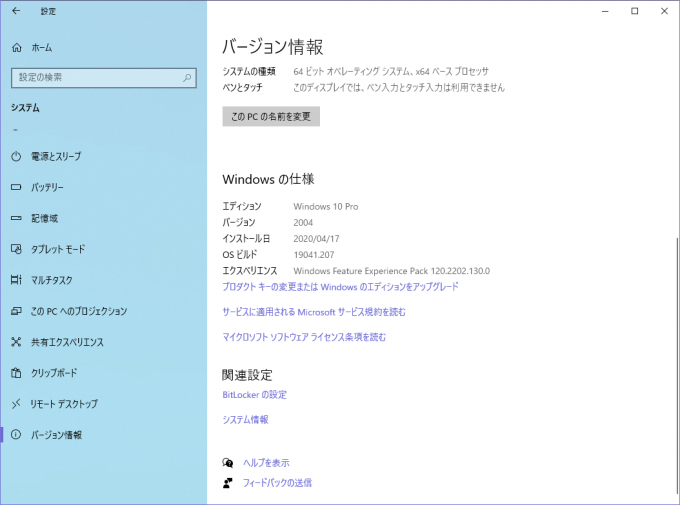Click the search magnifier icon
The image size is (680, 505).
point(187,78)
